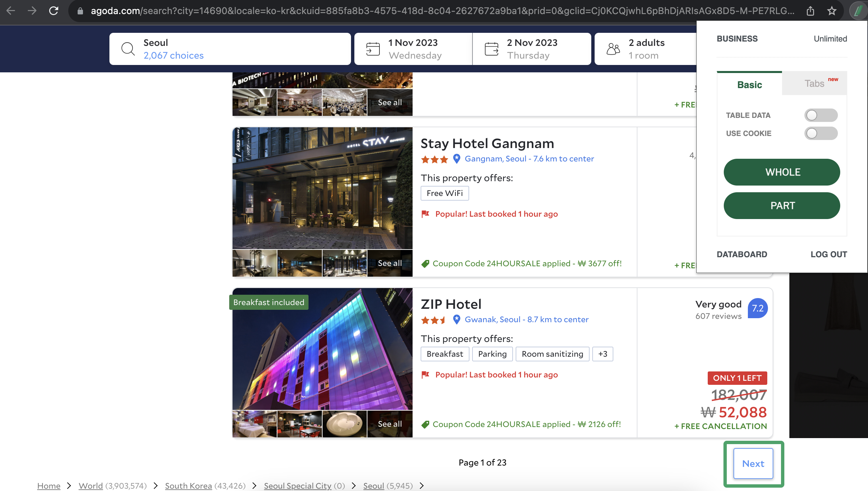Click the browser back arrow

(11, 11)
